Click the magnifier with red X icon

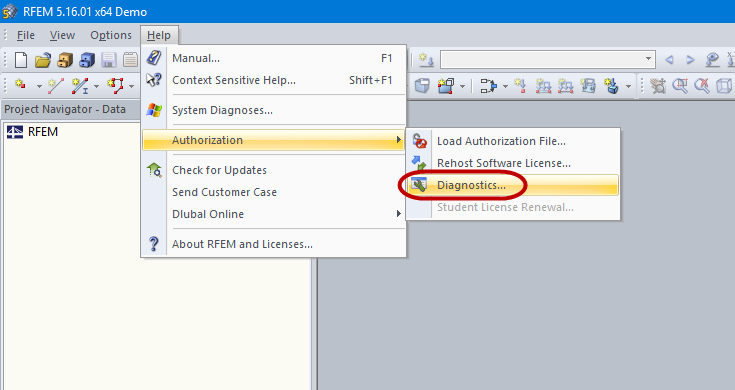[x=702, y=86]
